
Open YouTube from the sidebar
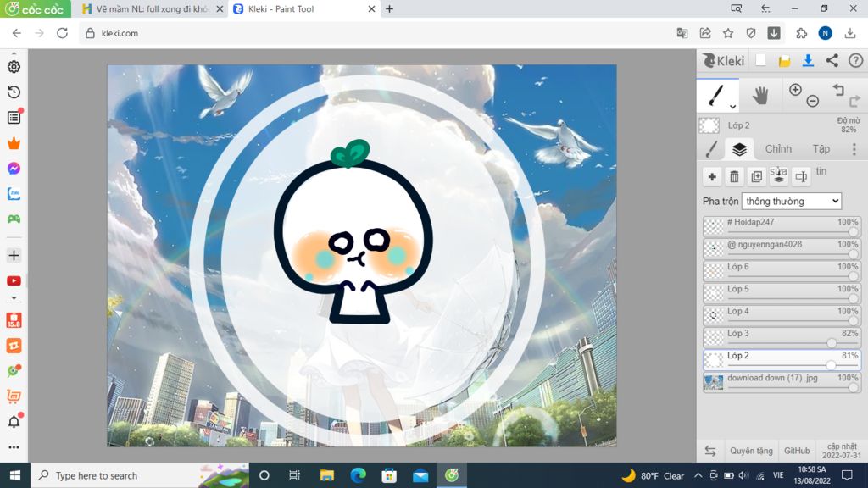pos(14,281)
